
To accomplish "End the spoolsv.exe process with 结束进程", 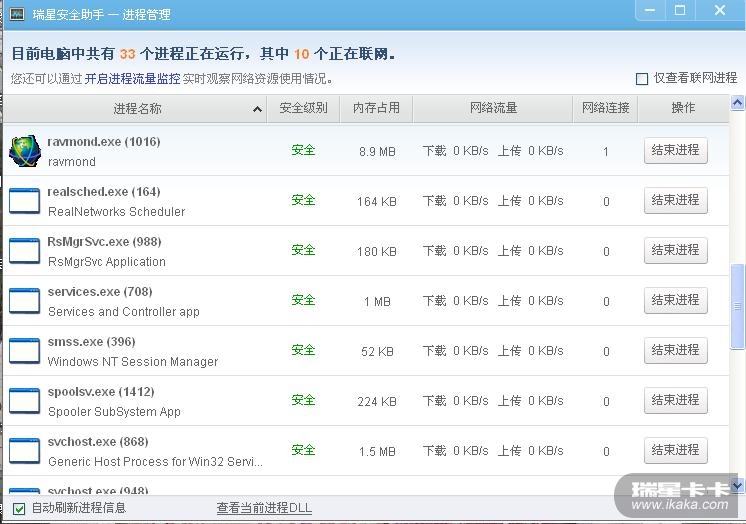I will click(675, 400).
